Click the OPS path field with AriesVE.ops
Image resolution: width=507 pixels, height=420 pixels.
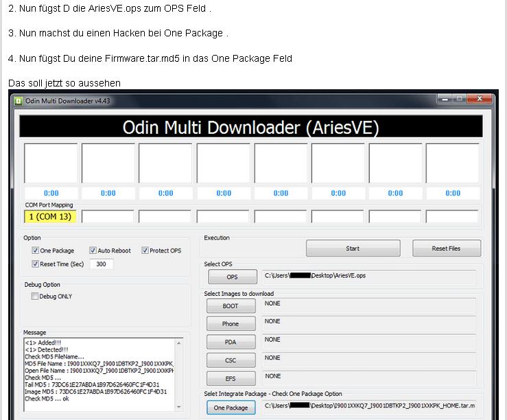coord(368,276)
